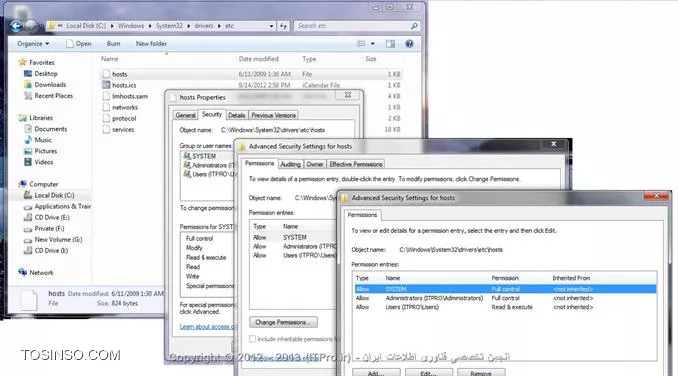This screenshot has width=678, height=376.
Task: Select the hosts file in the file list
Action: click(119, 74)
